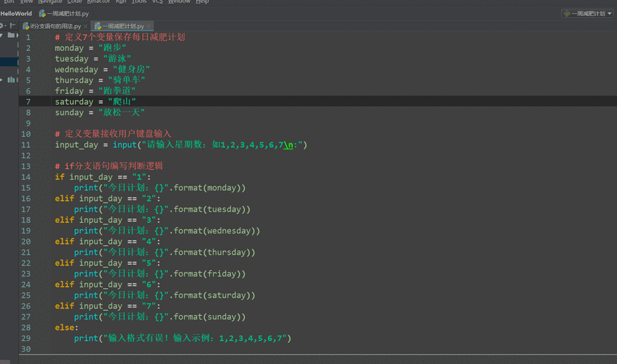617x364 pixels.
Task: Click 'format(monday)' on line 15
Action: 208,188
